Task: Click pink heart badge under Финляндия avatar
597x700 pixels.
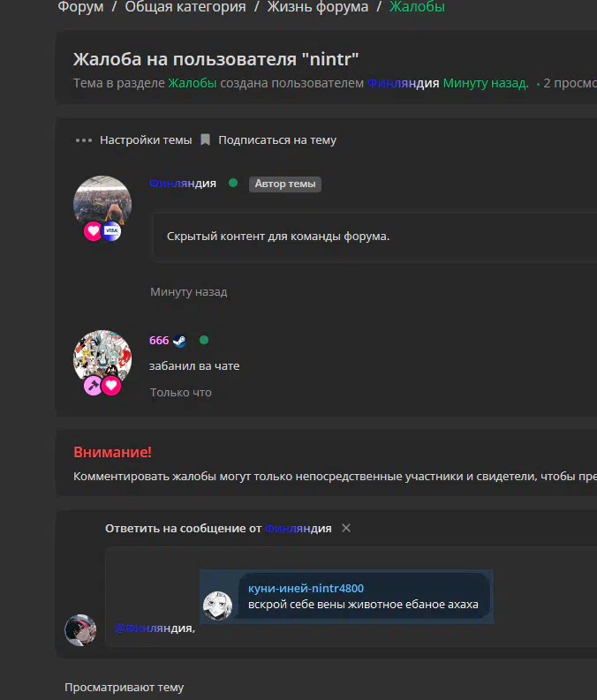Action: coord(93,230)
